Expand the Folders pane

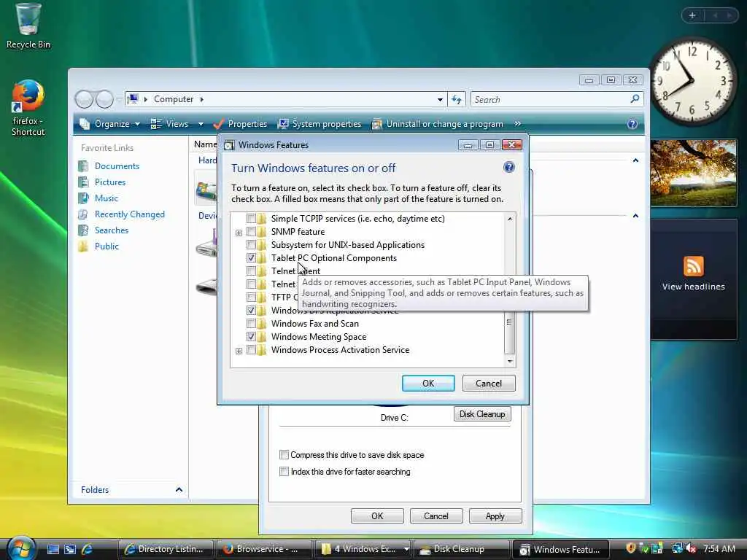(x=179, y=489)
